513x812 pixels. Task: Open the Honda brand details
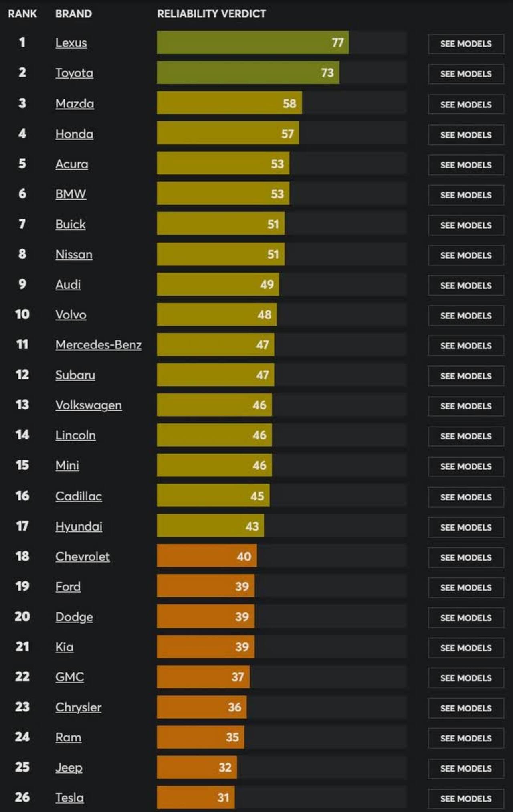pyautogui.click(x=74, y=134)
